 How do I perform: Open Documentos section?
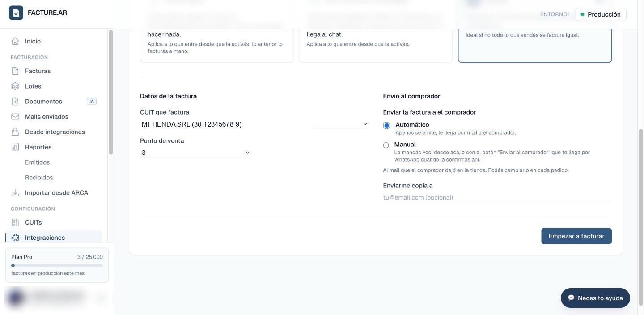click(x=54, y=102)
